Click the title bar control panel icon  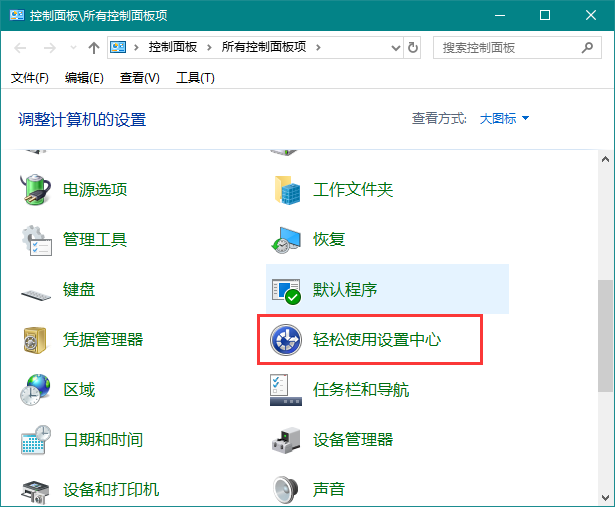(x=17, y=15)
